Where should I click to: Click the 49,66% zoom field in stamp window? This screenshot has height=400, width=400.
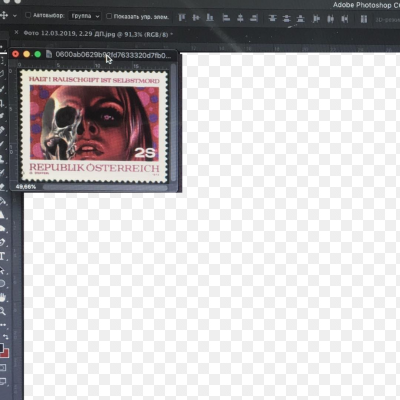pos(26,187)
